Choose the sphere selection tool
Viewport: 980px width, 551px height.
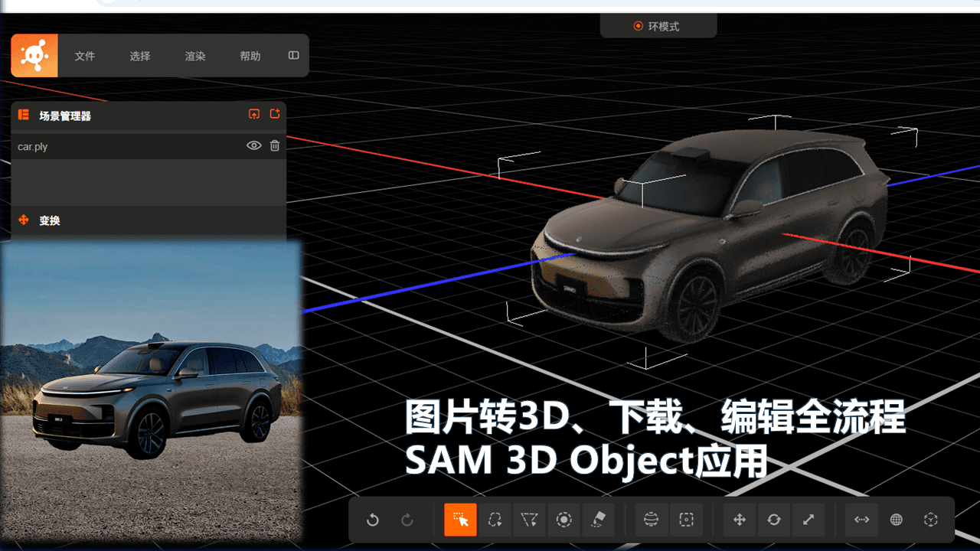click(x=652, y=520)
